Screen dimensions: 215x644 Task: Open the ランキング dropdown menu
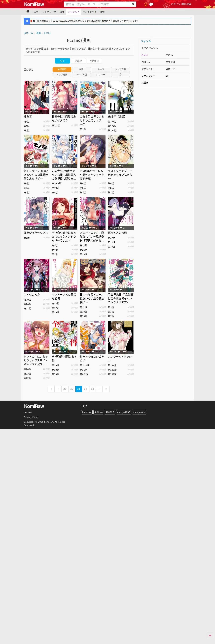click(89, 12)
